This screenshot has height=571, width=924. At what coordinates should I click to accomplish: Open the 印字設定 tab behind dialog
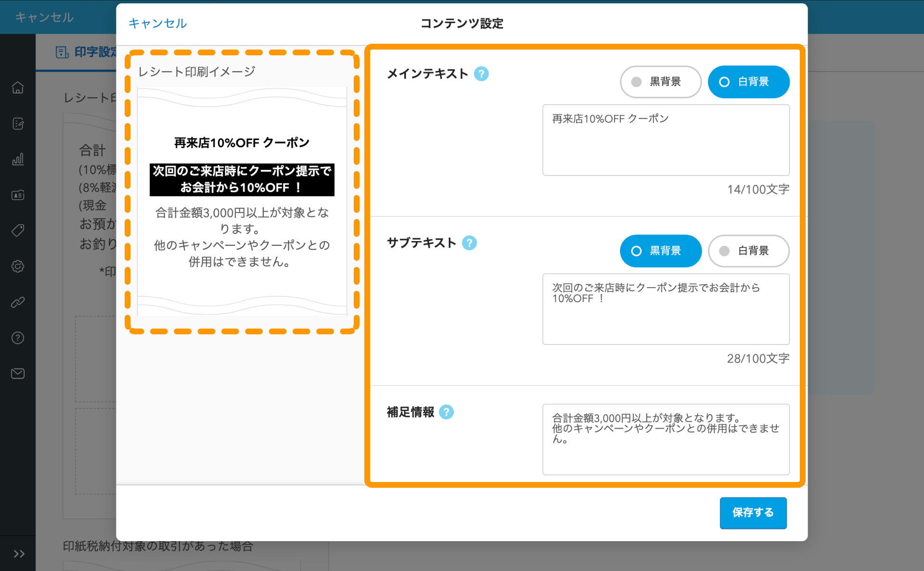(87, 52)
